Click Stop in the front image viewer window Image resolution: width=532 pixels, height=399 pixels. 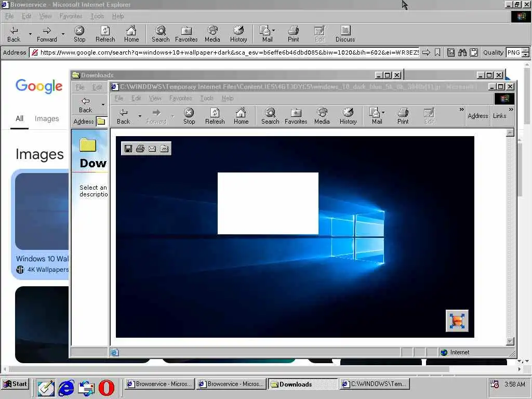(x=189, y=116)
